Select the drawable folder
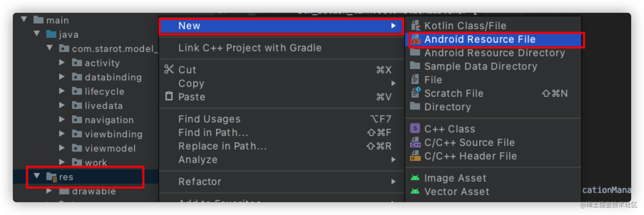The image size is (644, 215). tap(94, 192)
